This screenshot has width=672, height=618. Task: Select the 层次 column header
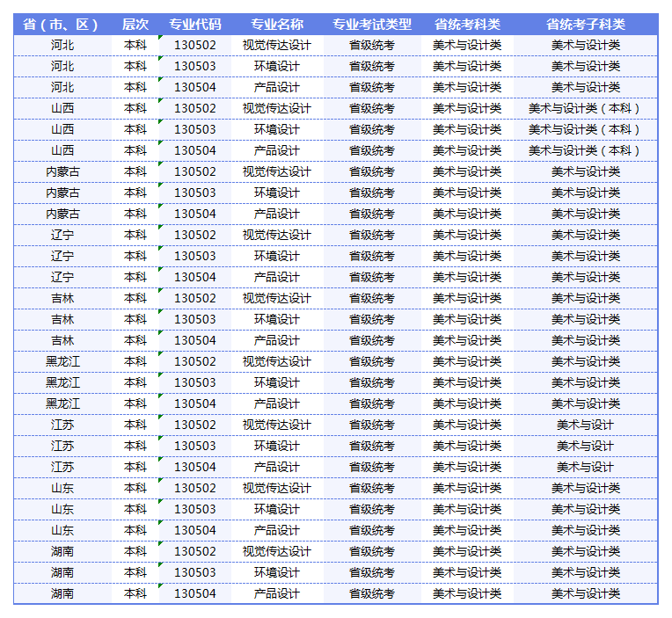coord(135,24)
